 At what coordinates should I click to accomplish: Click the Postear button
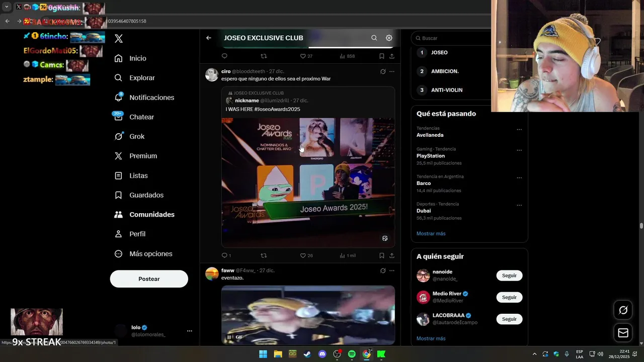[x=149, y=279]
